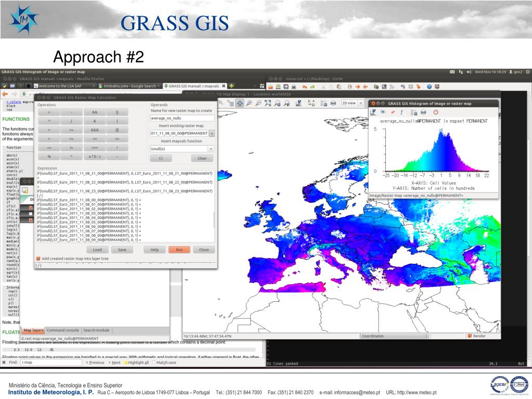Screen dimensions: 532x399
Task: Switch to the 'Search module' tab
Action: pyautogui.click(x=96, y=330)
